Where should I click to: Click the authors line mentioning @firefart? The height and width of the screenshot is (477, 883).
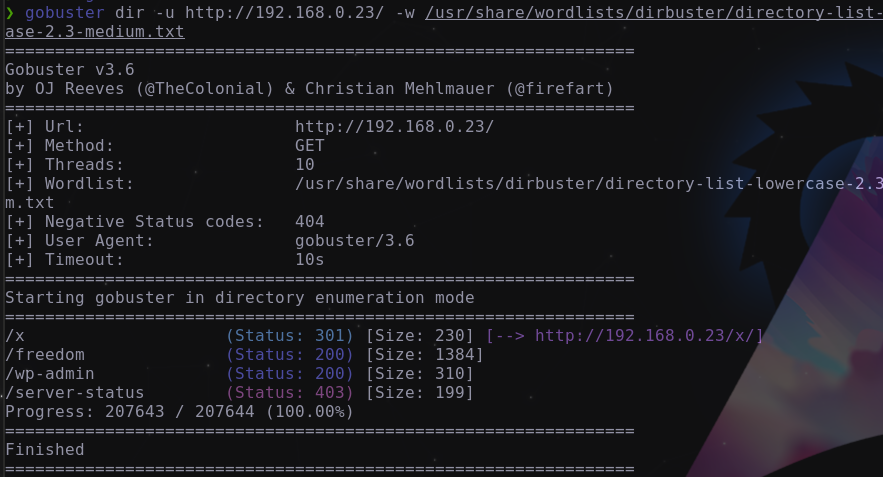tap(309, 89)
